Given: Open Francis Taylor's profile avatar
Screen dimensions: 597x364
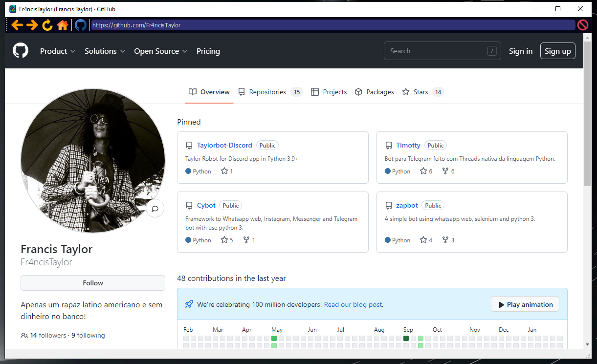Looking at the screenshot, I should point(93,161).
